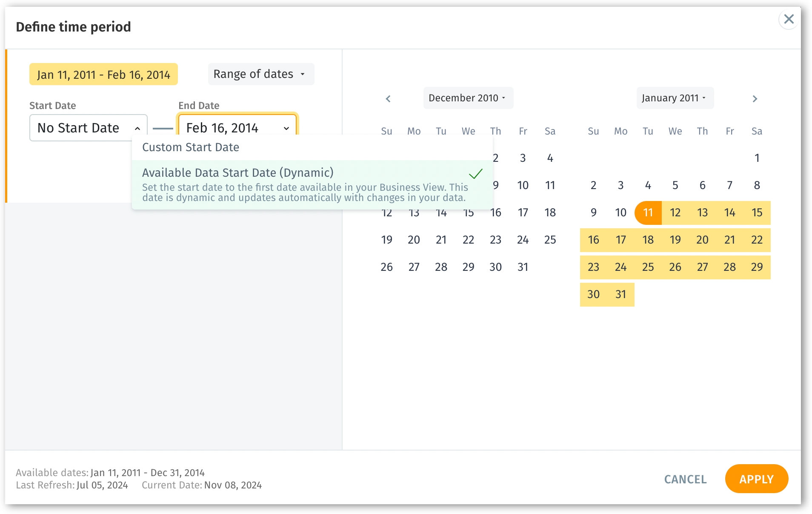This screenshot has height=514, width=812.
Task: Choose January 1 in the 2011 calendar
Action: click(x=757, y=158)
